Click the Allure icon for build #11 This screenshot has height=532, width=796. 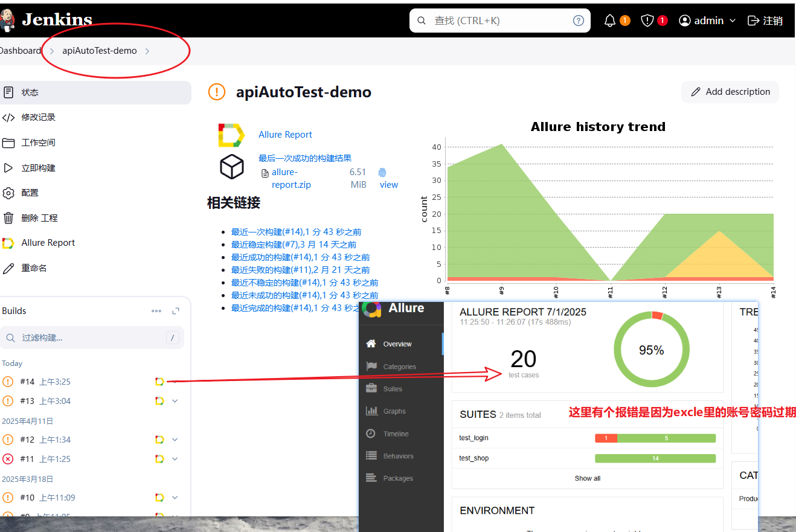159,459
